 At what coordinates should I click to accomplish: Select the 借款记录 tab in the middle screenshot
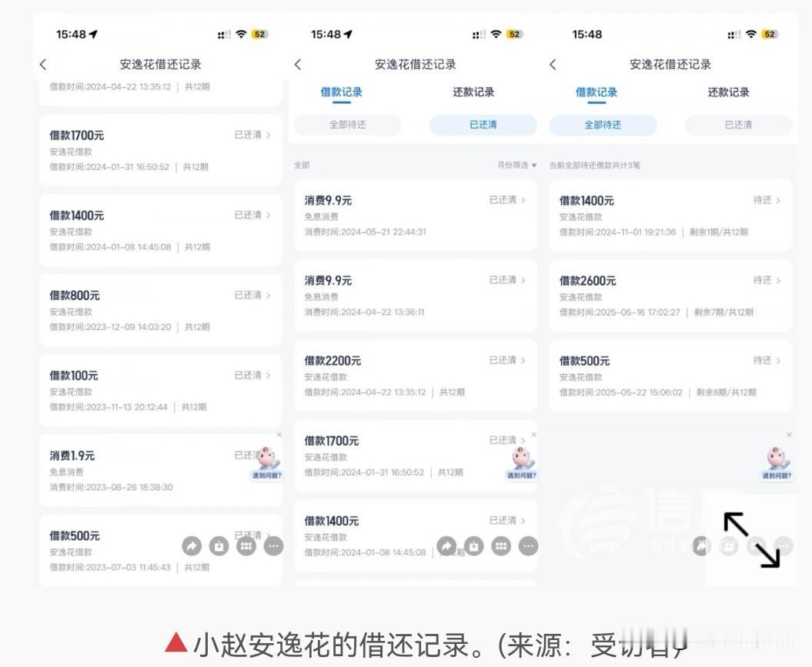click(x=341, y=92)
